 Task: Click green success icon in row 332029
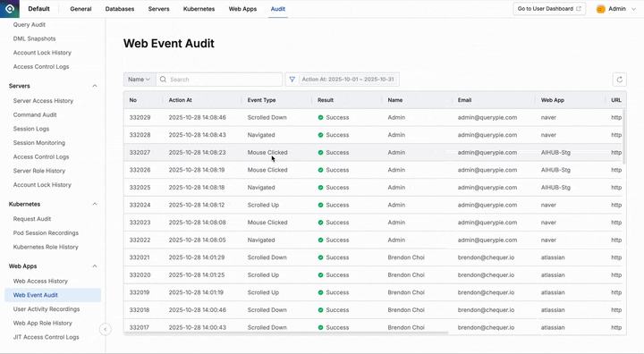pyautogui.click(x=320, y=117)
